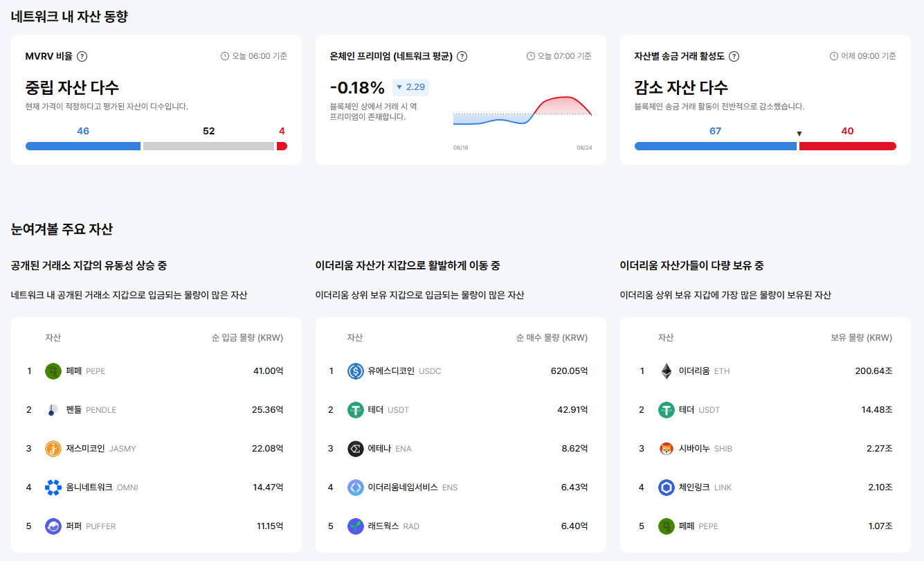Click the clock icon beside 어제 09:00 기준
The height and width of the screenshot is (561, 924).
pos(834,56)
